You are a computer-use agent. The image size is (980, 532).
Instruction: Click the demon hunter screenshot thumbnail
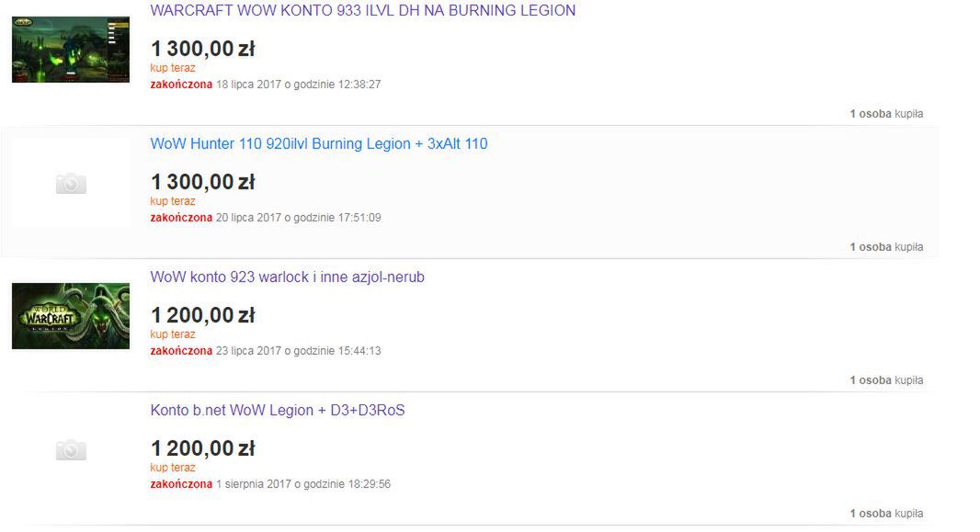click(71, 50)
